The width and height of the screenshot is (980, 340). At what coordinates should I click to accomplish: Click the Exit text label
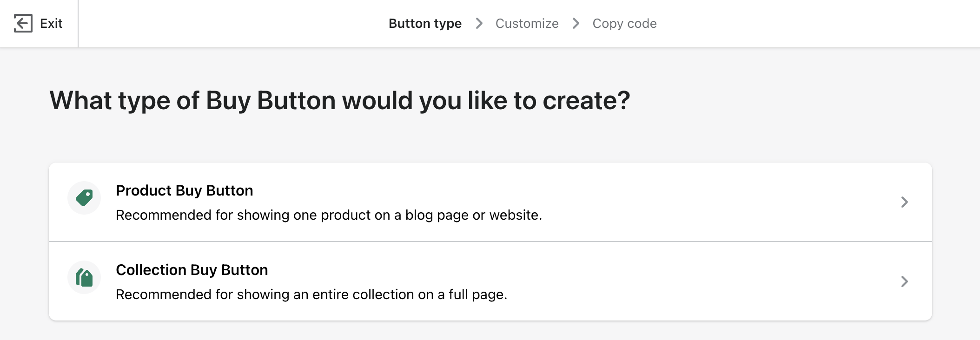coord(51,24)
